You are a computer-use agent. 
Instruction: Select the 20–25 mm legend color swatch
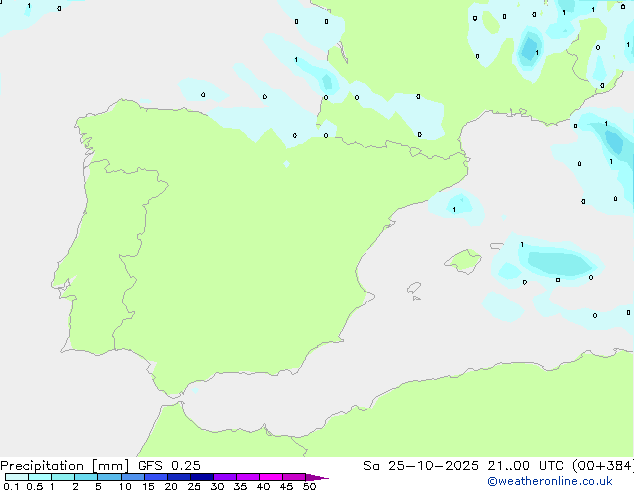[x=179, y=477]
